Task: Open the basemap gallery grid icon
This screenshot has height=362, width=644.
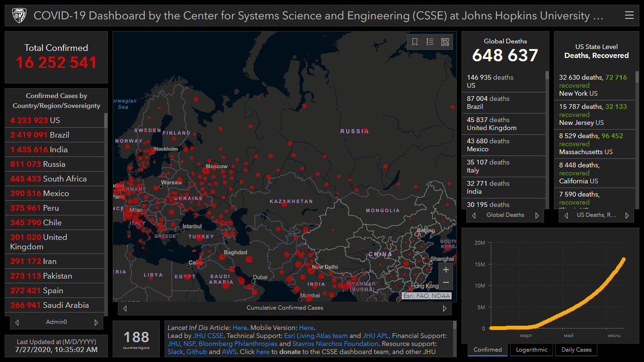Action: click(445, 42)
